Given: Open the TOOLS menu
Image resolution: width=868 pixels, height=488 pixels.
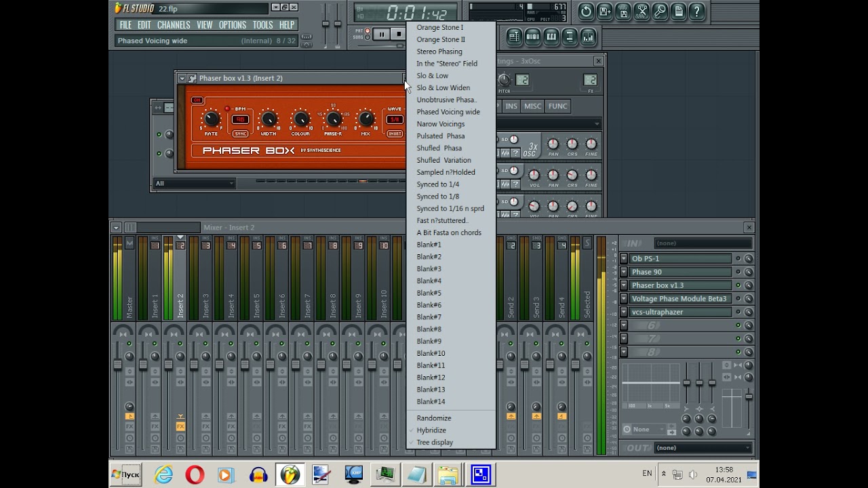Looking at the screenshot, I should coord(262,25).
